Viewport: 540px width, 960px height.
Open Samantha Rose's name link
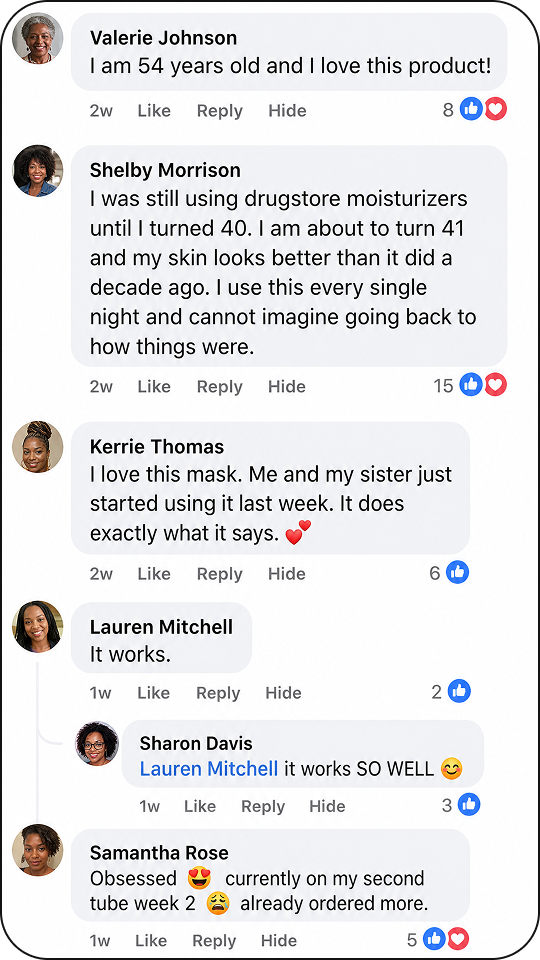(159, 853)
